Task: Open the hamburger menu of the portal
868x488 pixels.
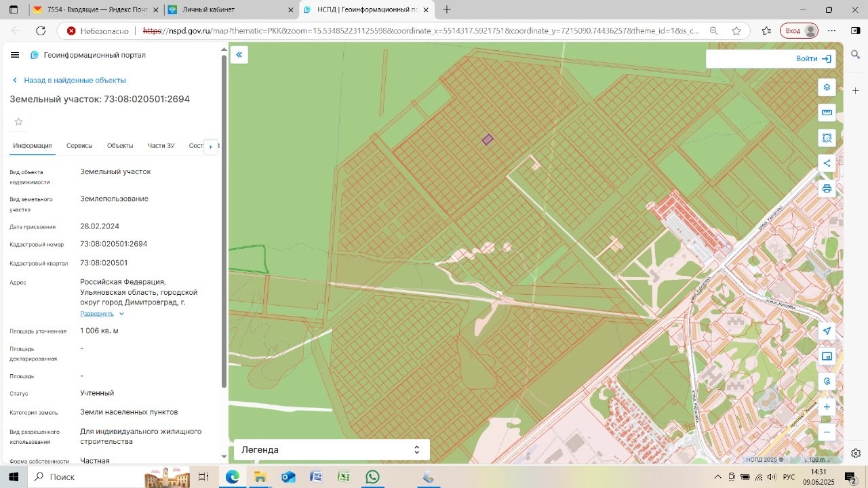Action: [x=15, y=55]
